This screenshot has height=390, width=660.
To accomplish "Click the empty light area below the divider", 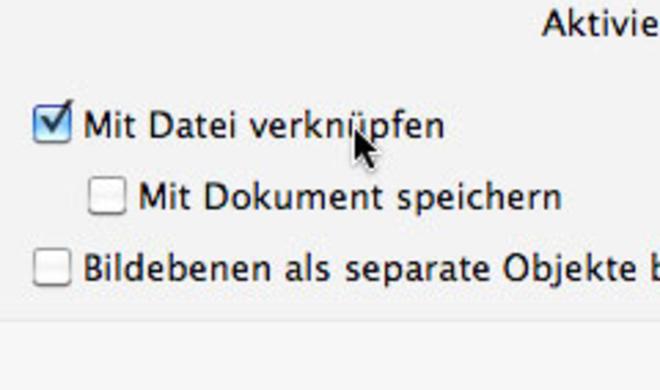I will tap(330, 358).
